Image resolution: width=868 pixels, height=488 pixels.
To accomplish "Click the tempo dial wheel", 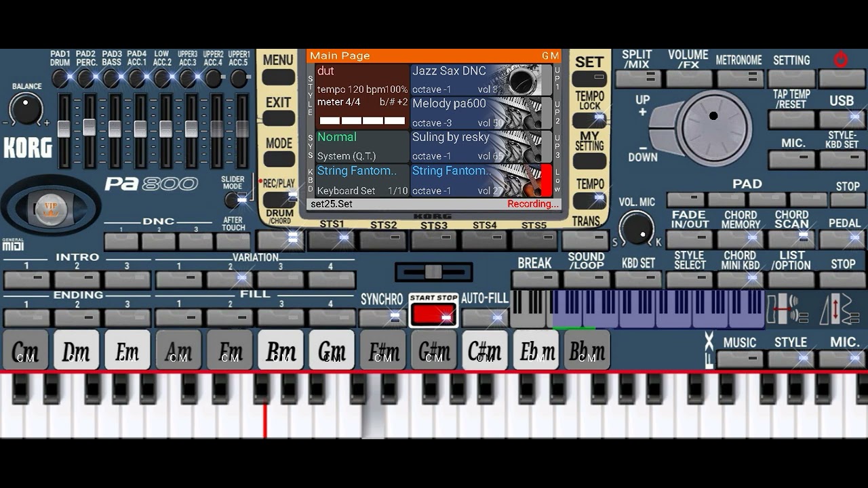I will [x=713, y=127].
